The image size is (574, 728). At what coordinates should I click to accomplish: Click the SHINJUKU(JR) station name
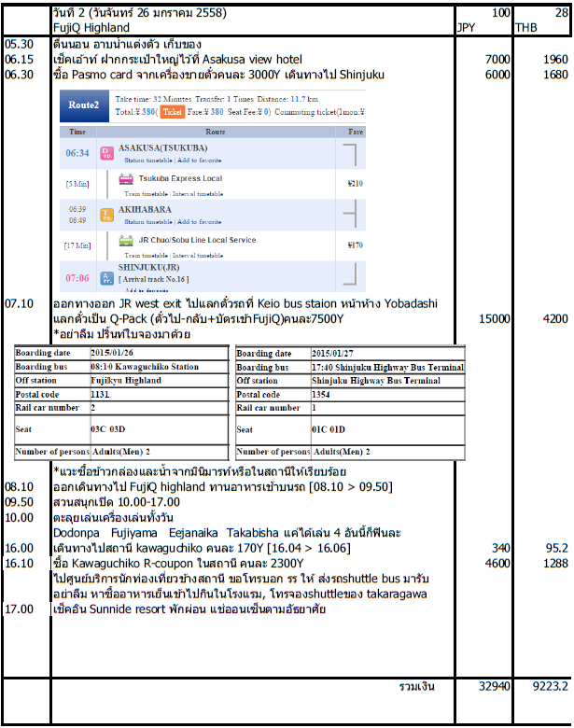click(148, 268)
